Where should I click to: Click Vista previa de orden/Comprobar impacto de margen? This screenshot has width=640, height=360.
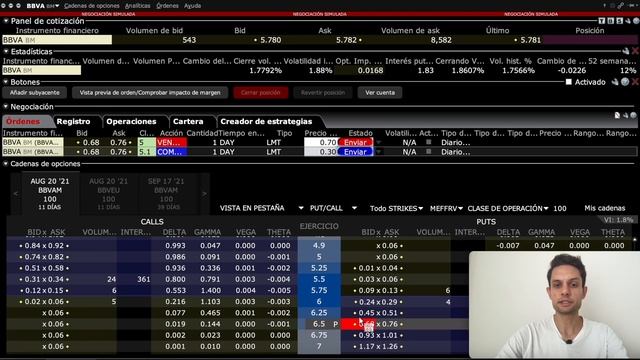point(150,93)
